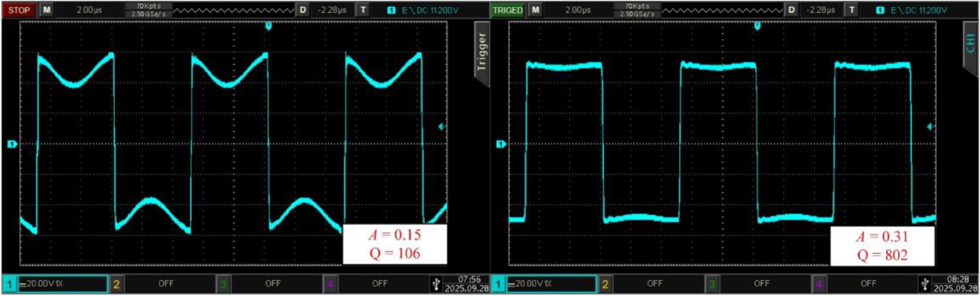The image size is (980, 296).
Task: Select the channel 1 indicator on TRIGED screen
Action: (x=498, y=284)
